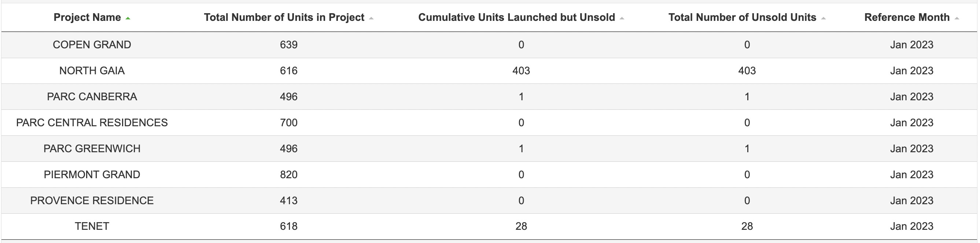Click Cumulative Units Launched but Unsold header text
Viewport: 980px width, 243px height.
tap(517, 18)
